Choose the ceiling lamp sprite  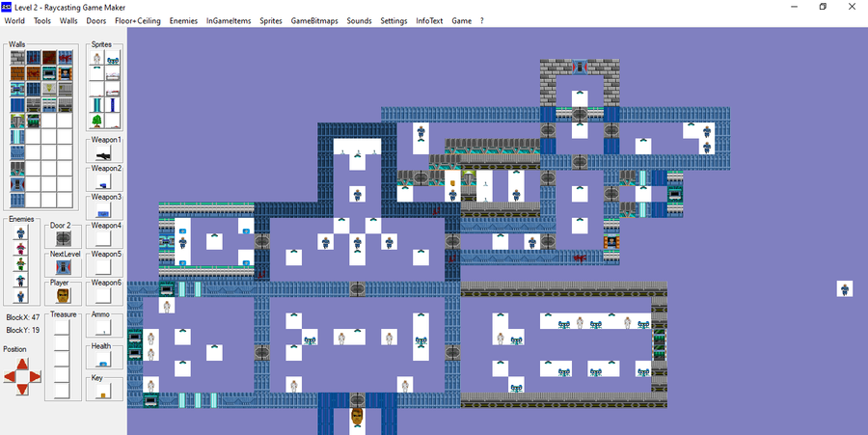(x=96, y=72)
